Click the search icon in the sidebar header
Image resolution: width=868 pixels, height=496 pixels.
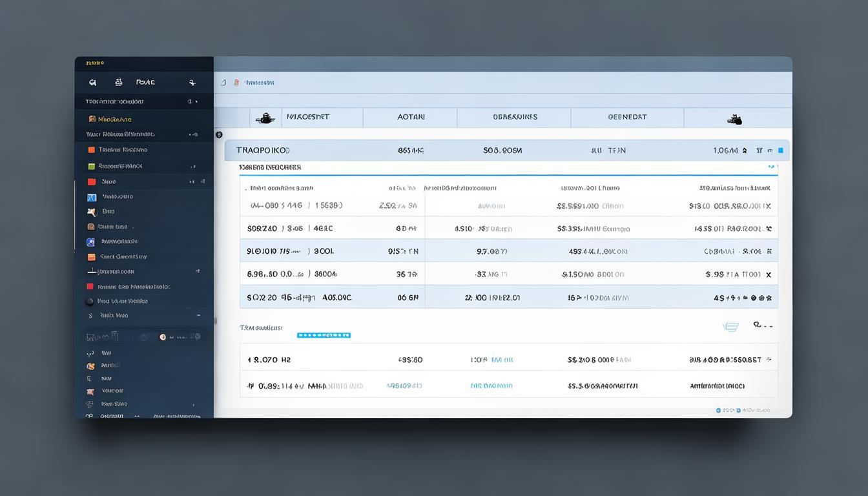92,83
